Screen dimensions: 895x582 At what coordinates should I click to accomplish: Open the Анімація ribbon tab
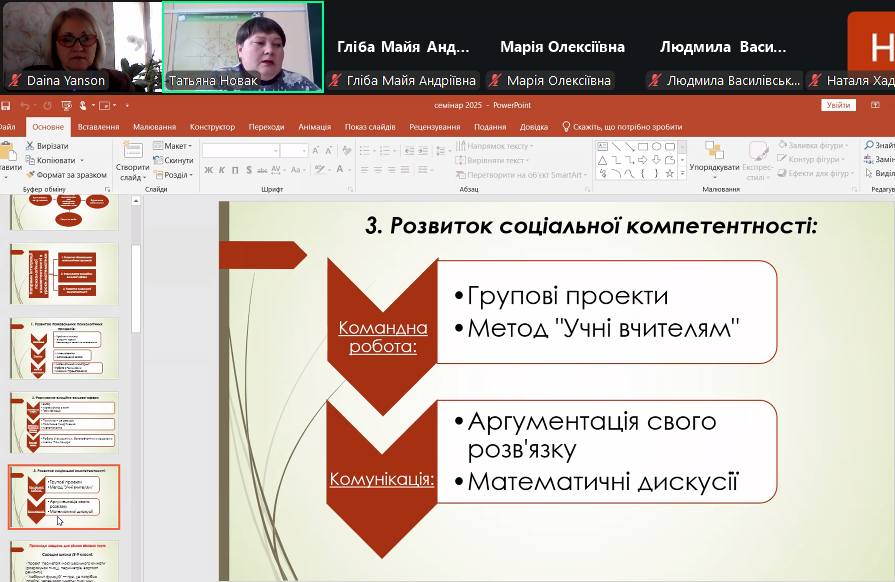click(x=314, y=127)
